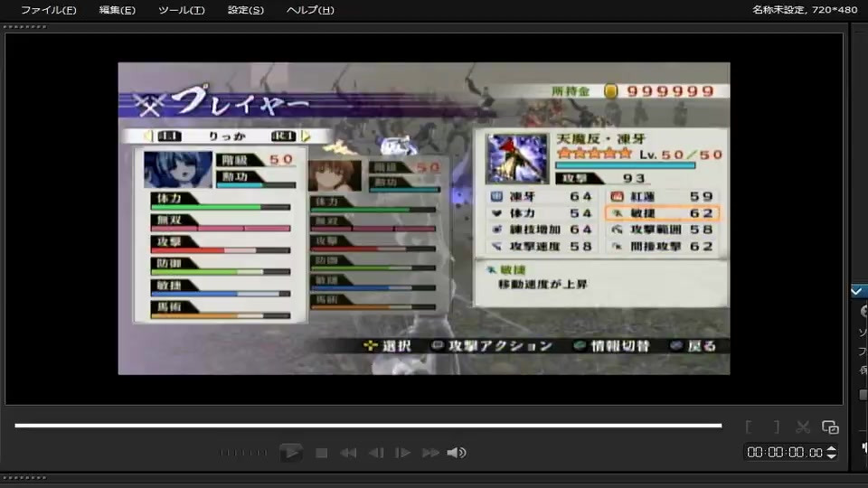This screenshot has width=868, height=488.
Task: Toggle the checkmark on the right panel edge
Action: 857,291
